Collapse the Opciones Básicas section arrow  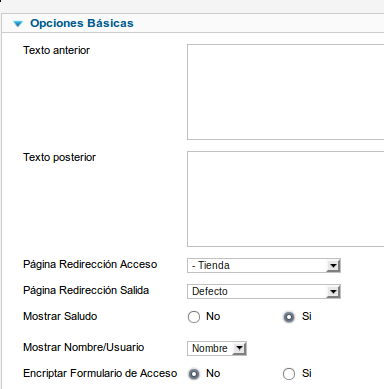pos(18,24)
